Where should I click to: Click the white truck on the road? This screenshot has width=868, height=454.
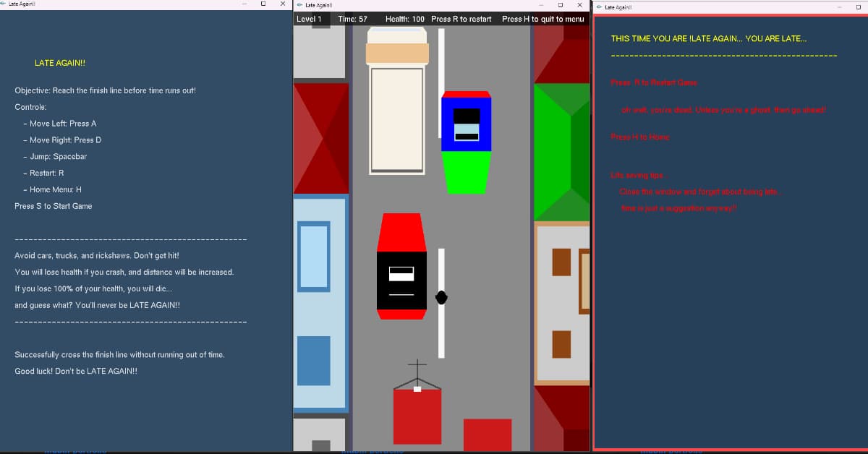[397, 100]
